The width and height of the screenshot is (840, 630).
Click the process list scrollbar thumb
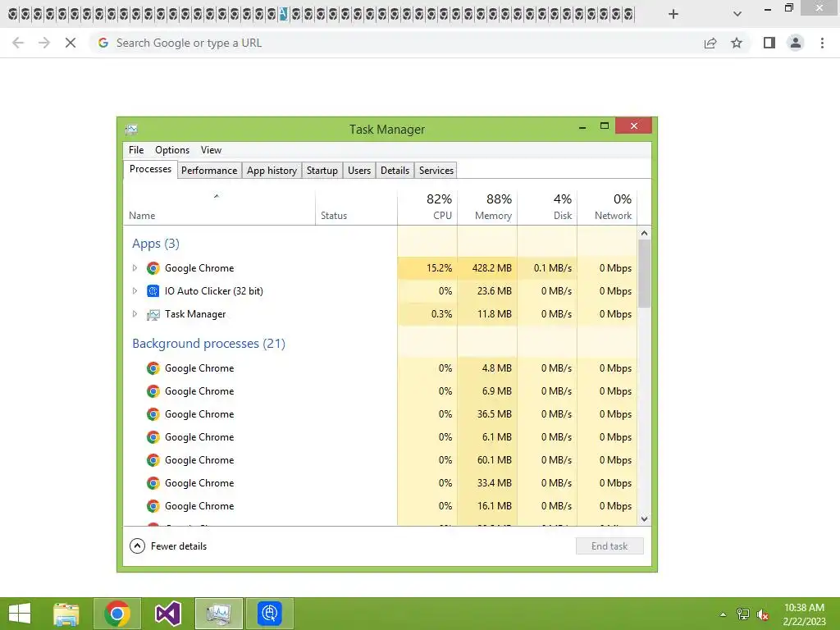coord(645,274)
